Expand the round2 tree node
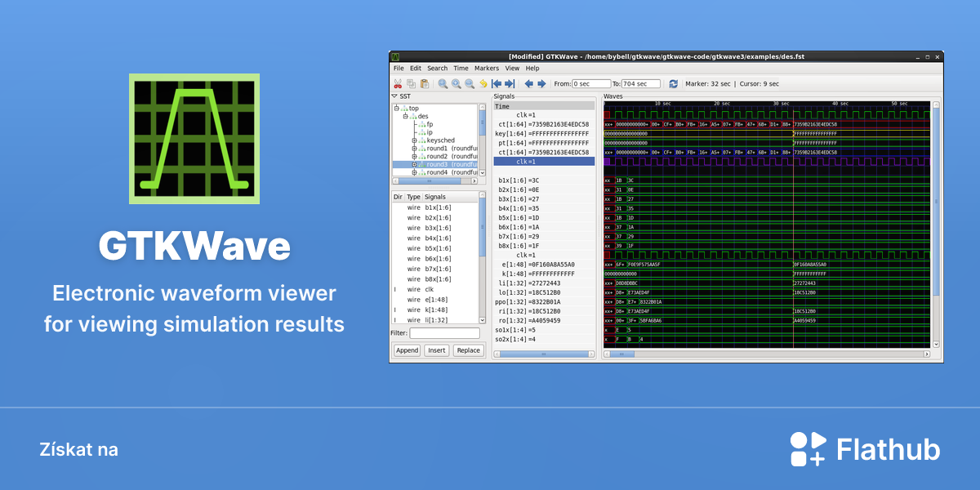980x490 pixels. [415, 157]
